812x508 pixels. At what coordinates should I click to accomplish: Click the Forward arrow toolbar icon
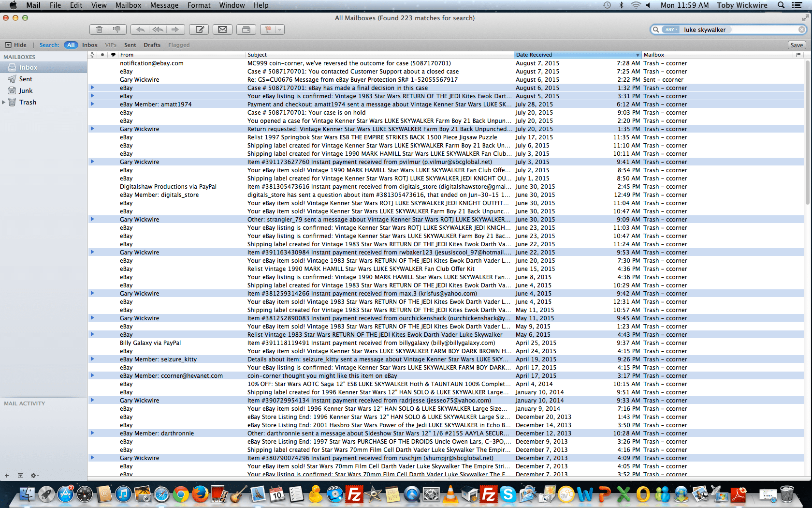pyautogui.click(x=175, y=30)
